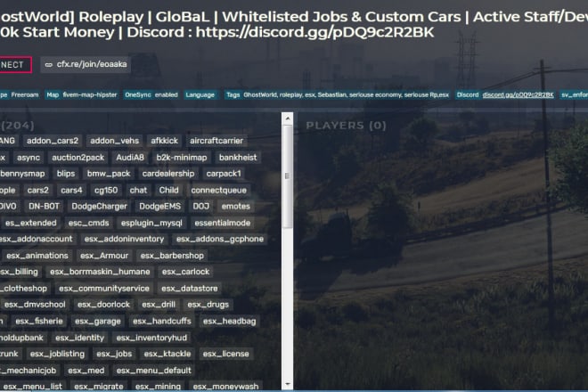Select the DN-BOT resource

44,207
